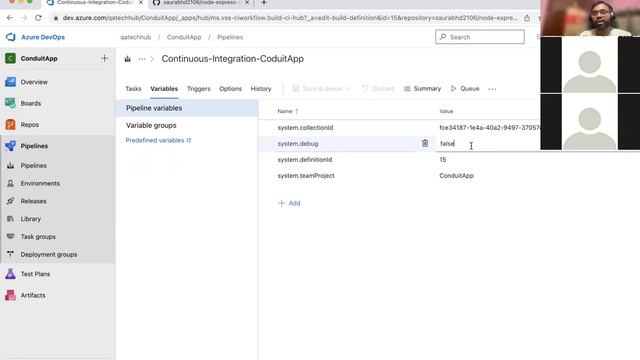This screenshot has height=360, width=640.
Task: Open the toolbar more-actions ellipsis after Queue
Action: pos(492,89)
